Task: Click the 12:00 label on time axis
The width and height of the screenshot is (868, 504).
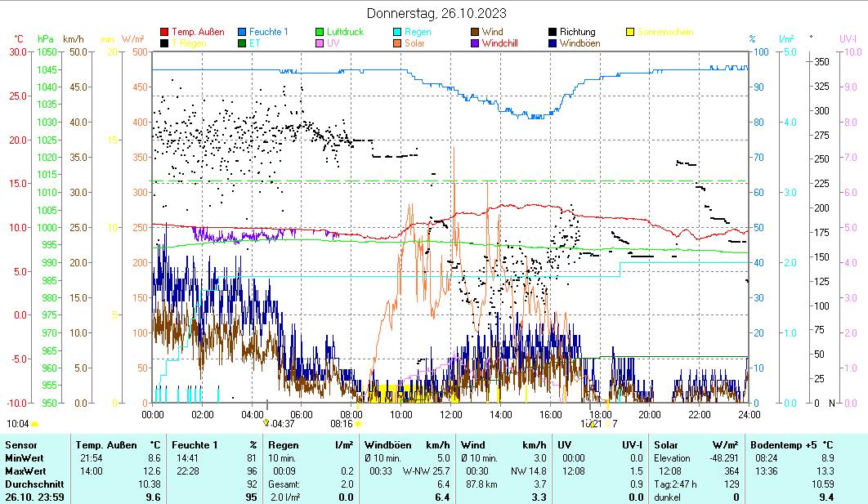Action: pyautogui.click(x=451, y=414)
